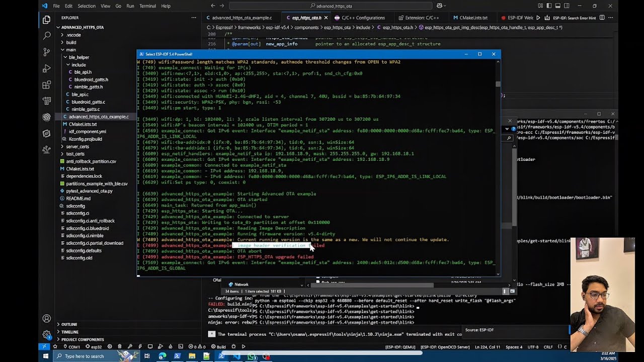Open the ESP-IDF Explorer activity icon
Screen dimensions: 644x362
[x=47, y=117]
